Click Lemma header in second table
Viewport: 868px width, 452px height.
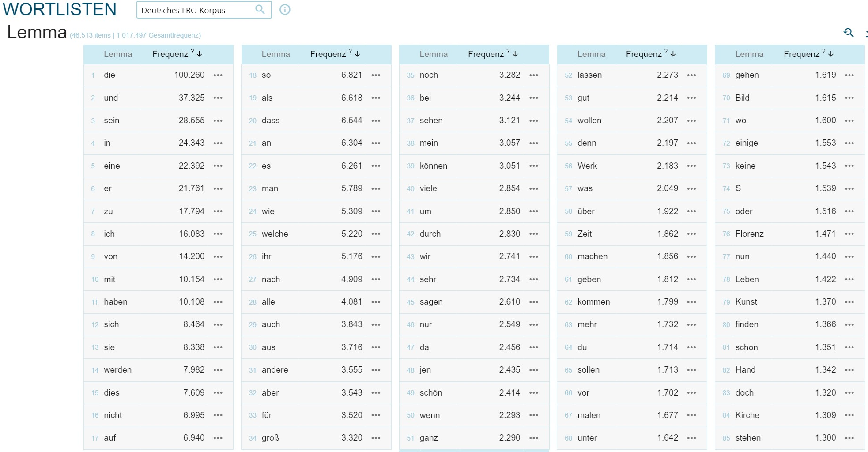pos(276,54)
